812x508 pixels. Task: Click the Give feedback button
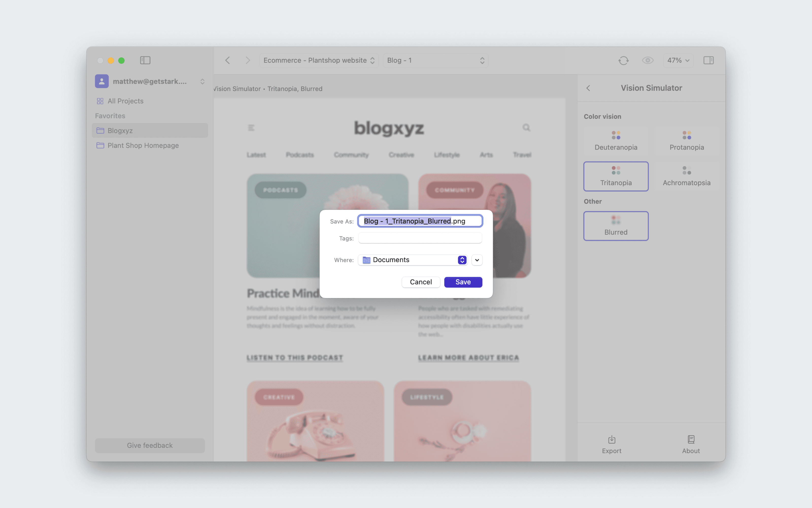tap(150, 446)
